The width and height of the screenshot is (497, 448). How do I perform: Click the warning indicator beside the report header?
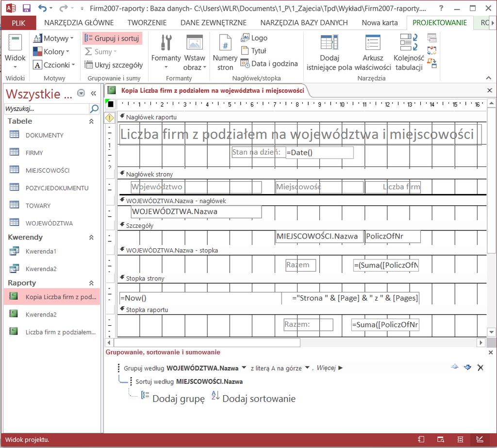(109, 118)
